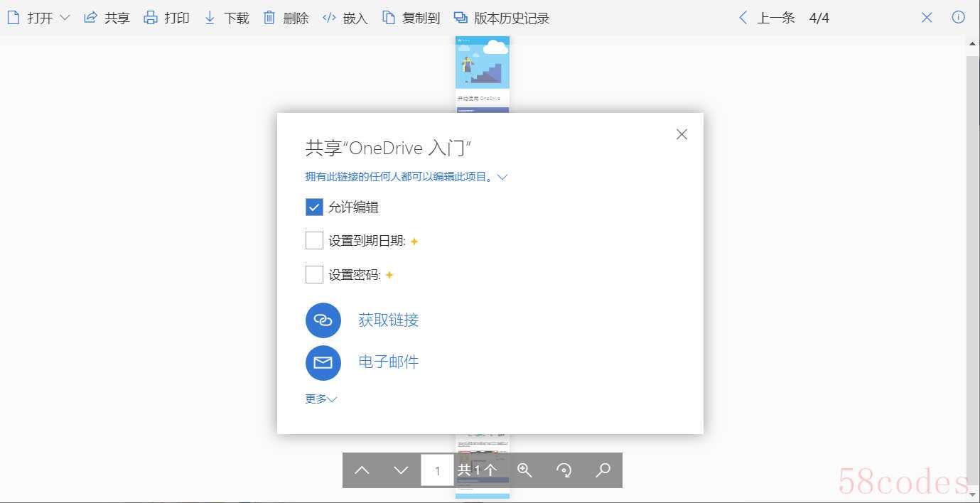Click the premium star next to 设置密码
This screenshot has width=980, height=503.
[389, 275]
